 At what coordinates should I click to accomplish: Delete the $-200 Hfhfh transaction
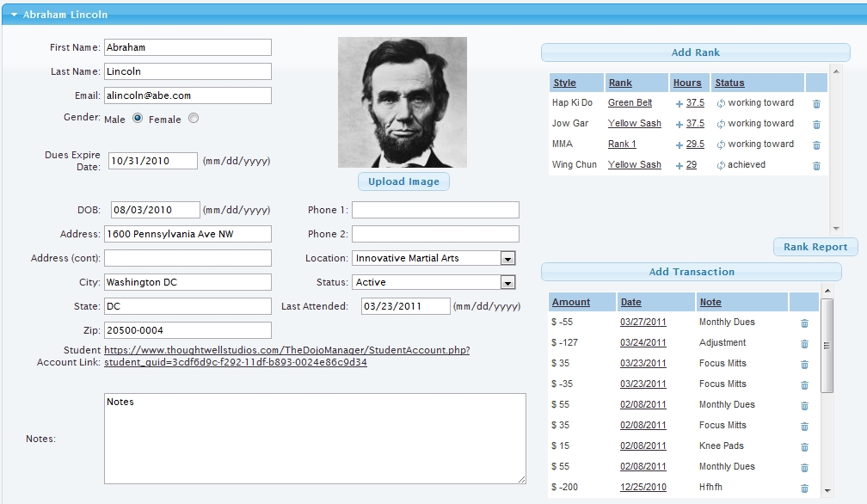click(804, 489)
